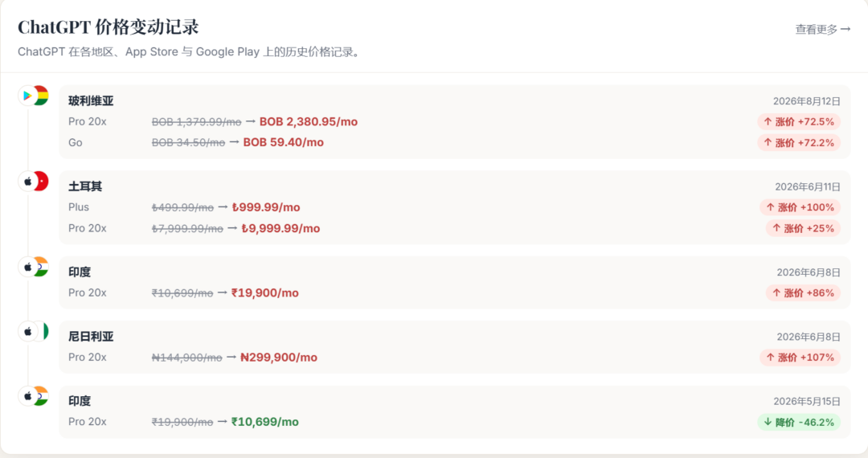Click the Apple icon beside 土耳其

27,182
